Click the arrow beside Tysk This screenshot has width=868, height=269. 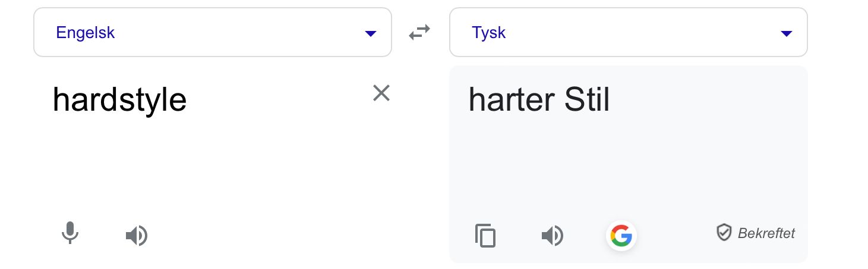[x=787, y=33]
